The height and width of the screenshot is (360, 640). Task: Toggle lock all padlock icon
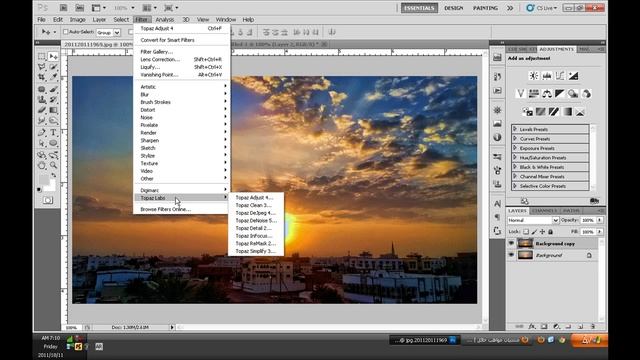tap(550, 232)
